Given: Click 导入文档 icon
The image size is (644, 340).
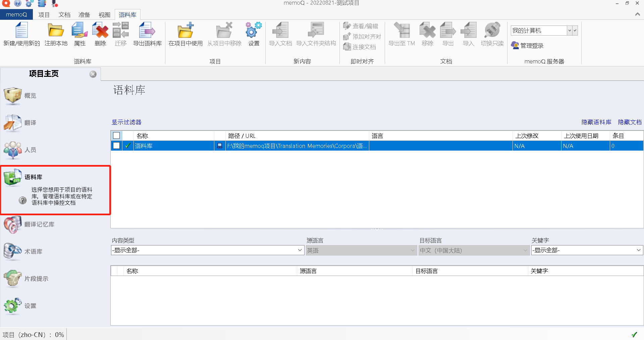Looking at the screenshot, I should 280,30.
